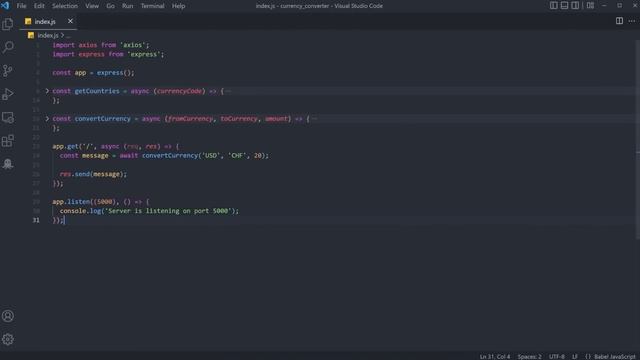Open the Selection menu

click(x=64, y=6)
